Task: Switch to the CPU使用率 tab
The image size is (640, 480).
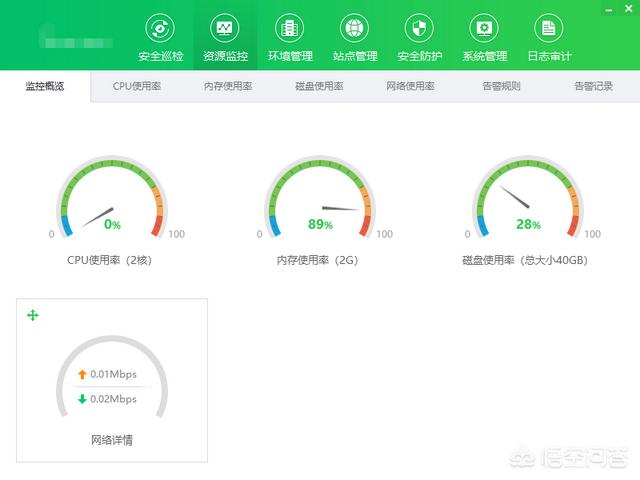Action: point(136,87)
